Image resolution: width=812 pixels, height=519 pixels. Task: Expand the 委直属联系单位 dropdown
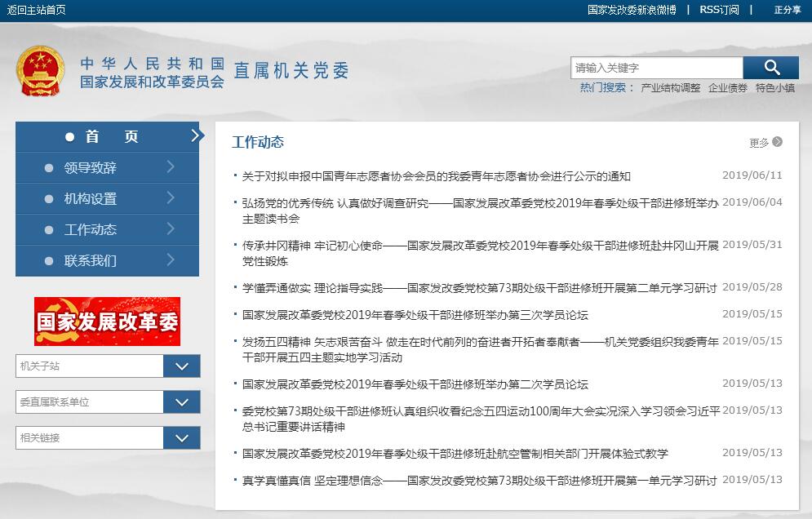point(181,402)
